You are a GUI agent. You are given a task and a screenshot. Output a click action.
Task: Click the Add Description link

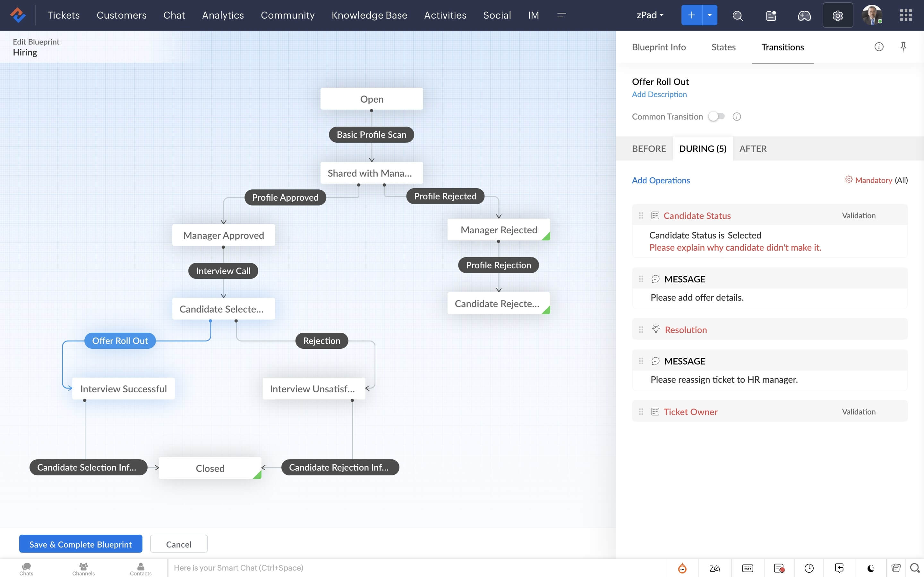(x=659, y=94)
